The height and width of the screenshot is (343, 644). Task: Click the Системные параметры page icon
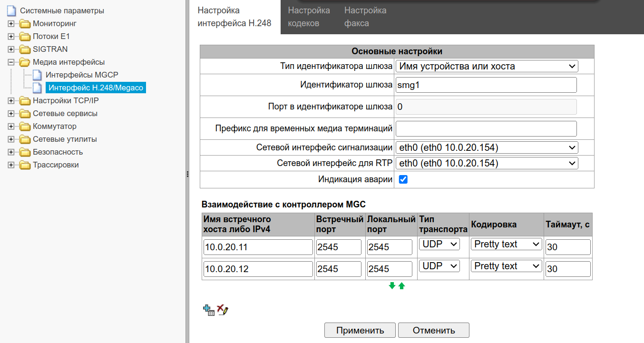11,10
